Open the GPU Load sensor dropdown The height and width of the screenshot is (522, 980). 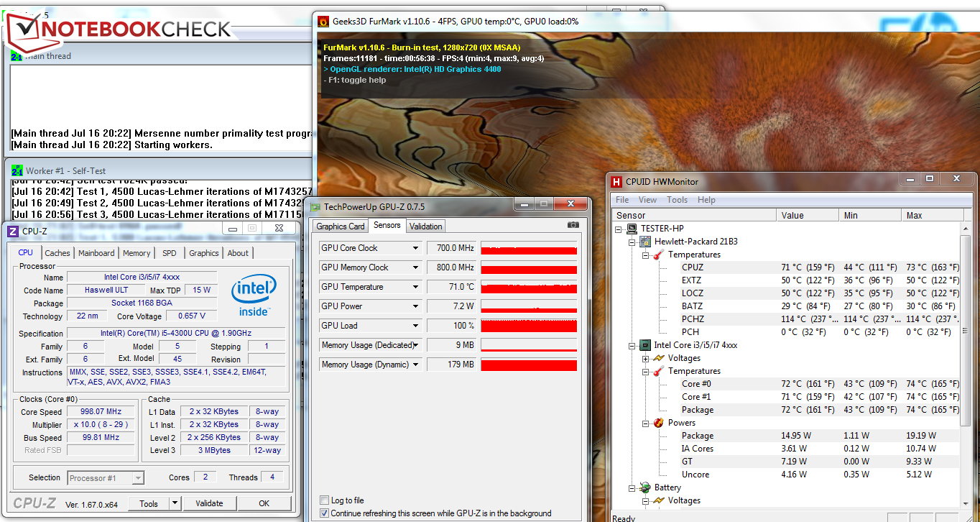click(x=415, y=326)
